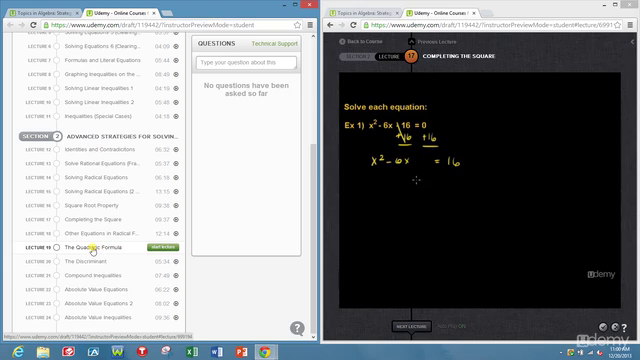Open Excel from taskbar
The image size is (640, 360).
pos(192,351)
